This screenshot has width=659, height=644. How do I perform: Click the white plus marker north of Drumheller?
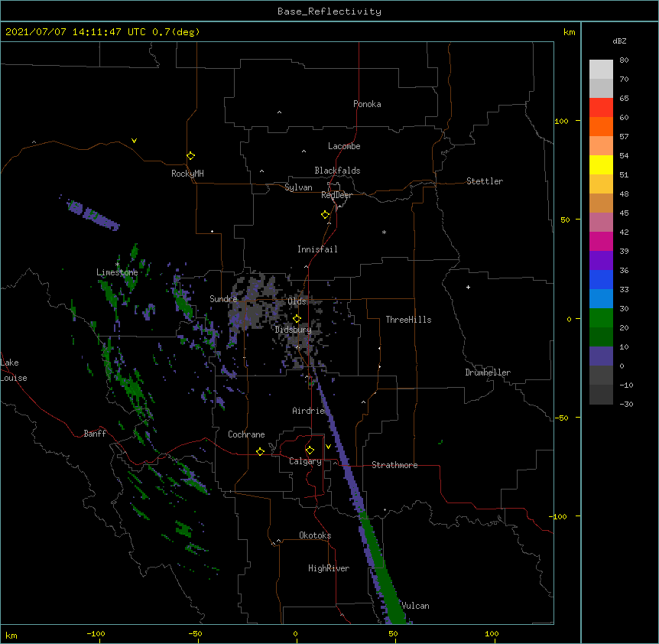468,287
